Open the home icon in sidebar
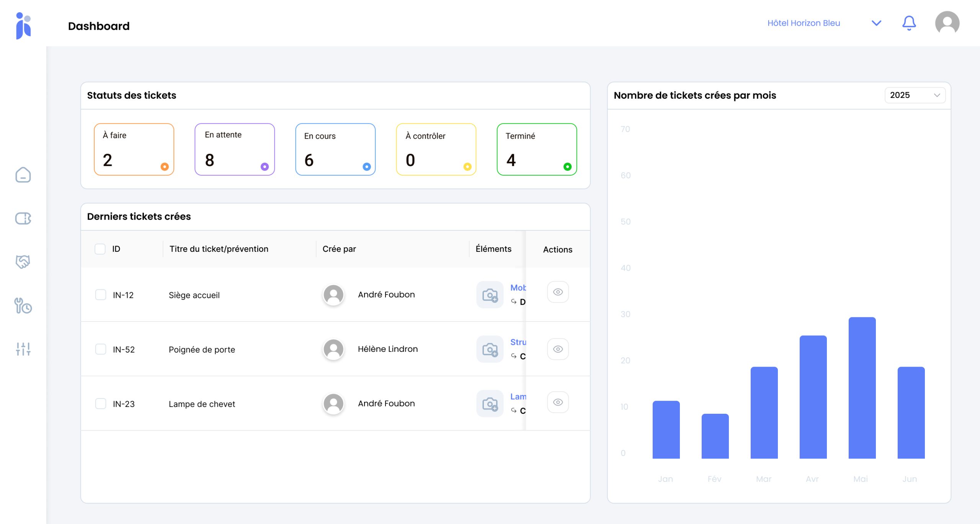This screenshot has height=524, width=980. (x=23, y=175)
